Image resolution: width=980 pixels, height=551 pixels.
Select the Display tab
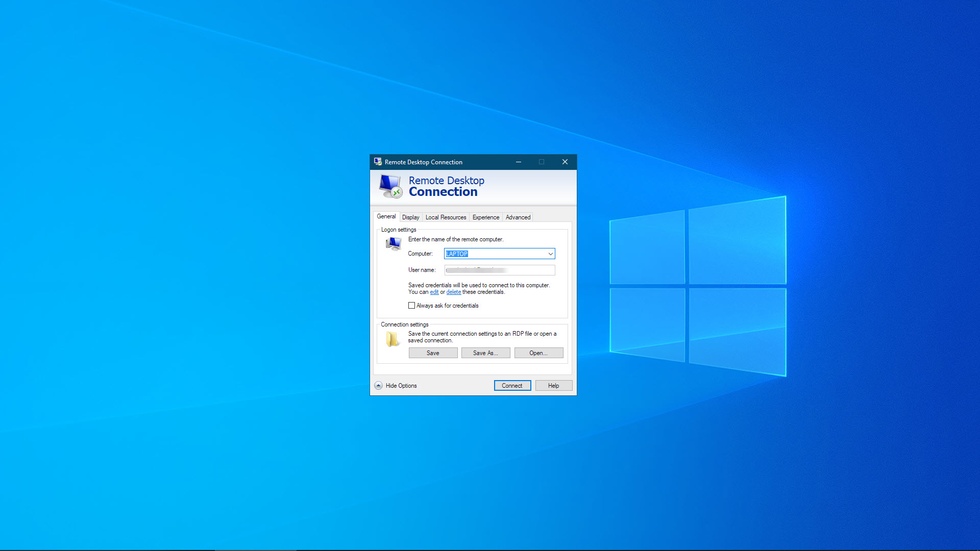[x=410, y=217]
